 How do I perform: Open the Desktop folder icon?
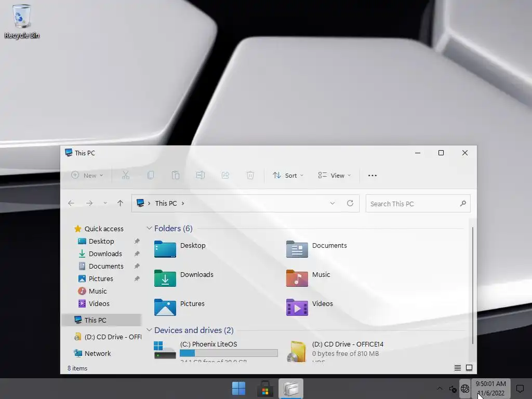point(165,249)
